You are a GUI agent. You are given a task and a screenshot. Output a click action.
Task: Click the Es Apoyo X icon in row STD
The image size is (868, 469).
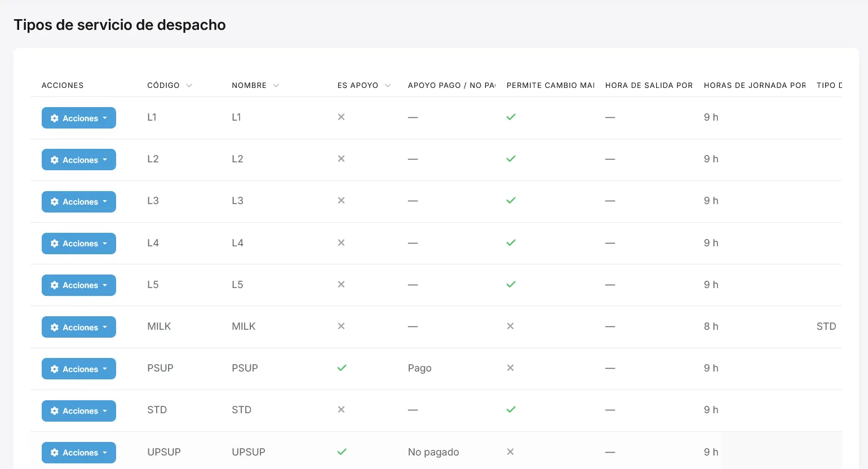(x=341, y=410)
